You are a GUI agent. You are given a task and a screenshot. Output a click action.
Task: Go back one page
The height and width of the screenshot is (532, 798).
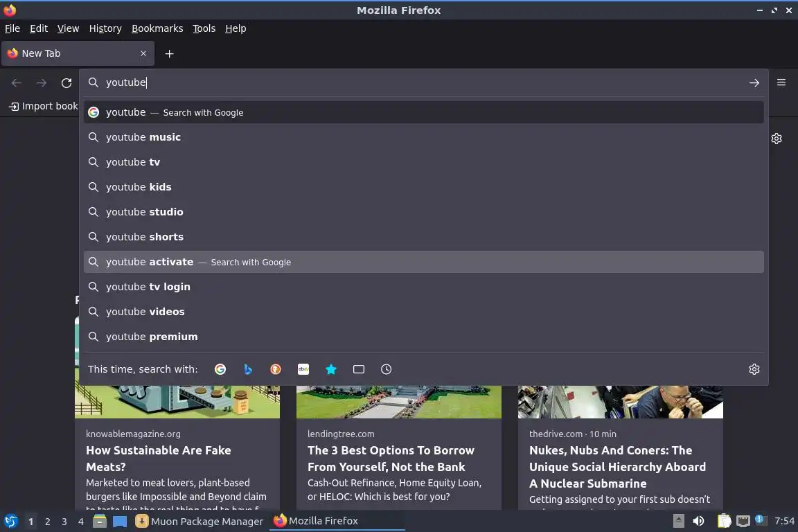point(17,83)
